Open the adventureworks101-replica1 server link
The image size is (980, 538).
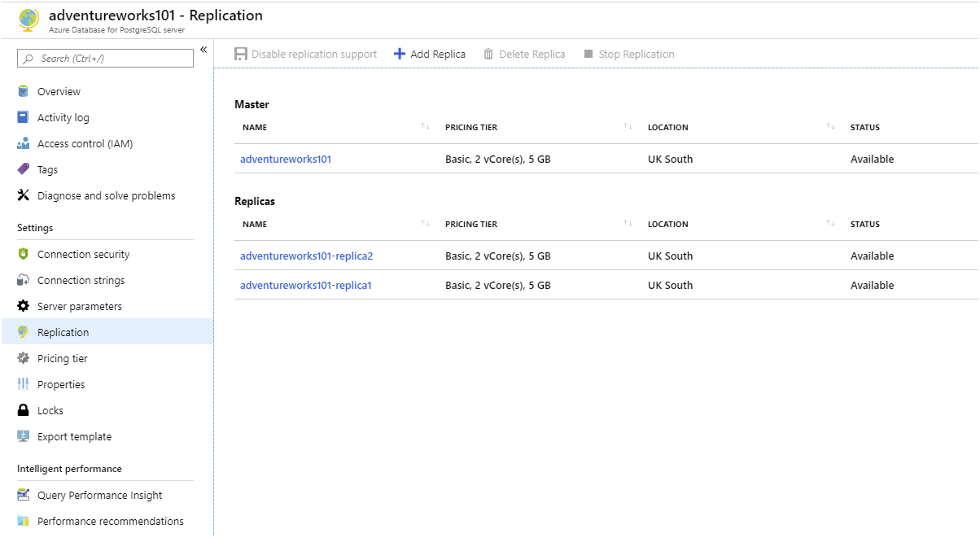307,285
